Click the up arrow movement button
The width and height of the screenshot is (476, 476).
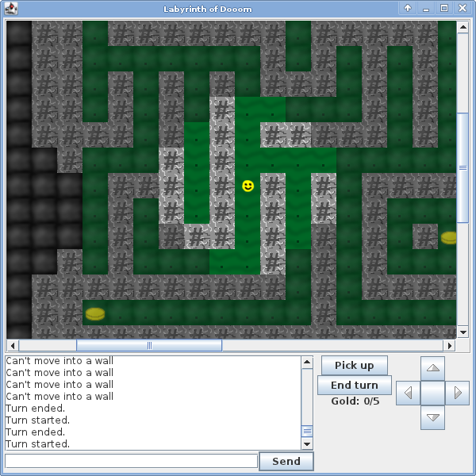[x=432, y=369]
